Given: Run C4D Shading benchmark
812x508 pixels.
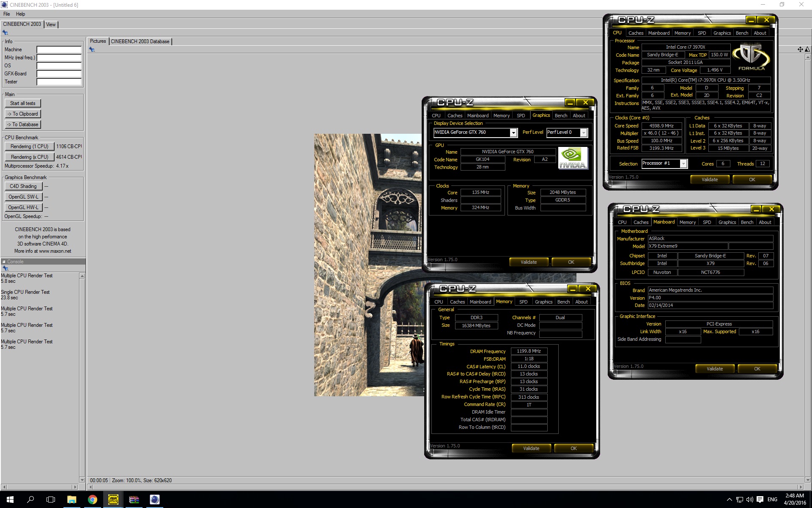Looking at the screenshot, I should point(23,186).
